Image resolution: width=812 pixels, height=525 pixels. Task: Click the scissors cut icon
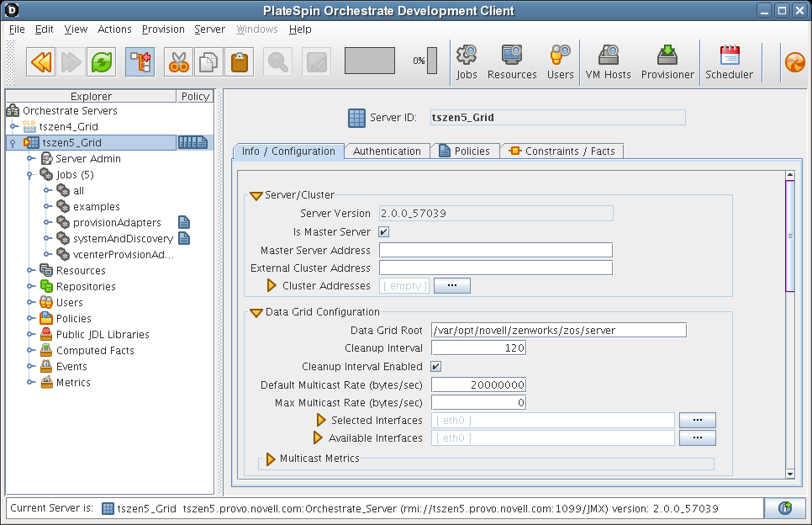pyautogui.click(x=178, y=61)
